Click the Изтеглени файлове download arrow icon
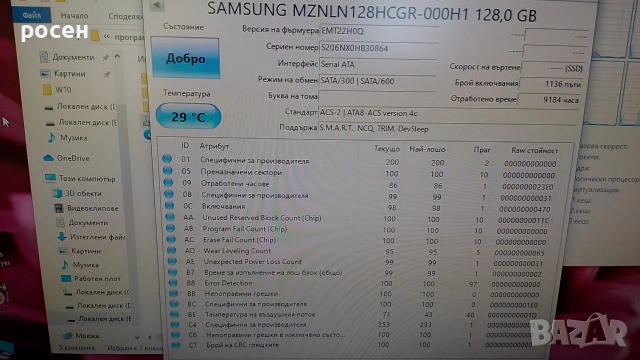 [62, 237]
